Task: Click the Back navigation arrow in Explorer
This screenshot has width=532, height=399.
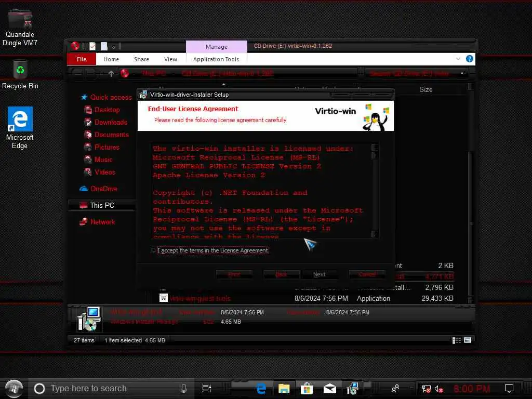Action: [78, 73]
